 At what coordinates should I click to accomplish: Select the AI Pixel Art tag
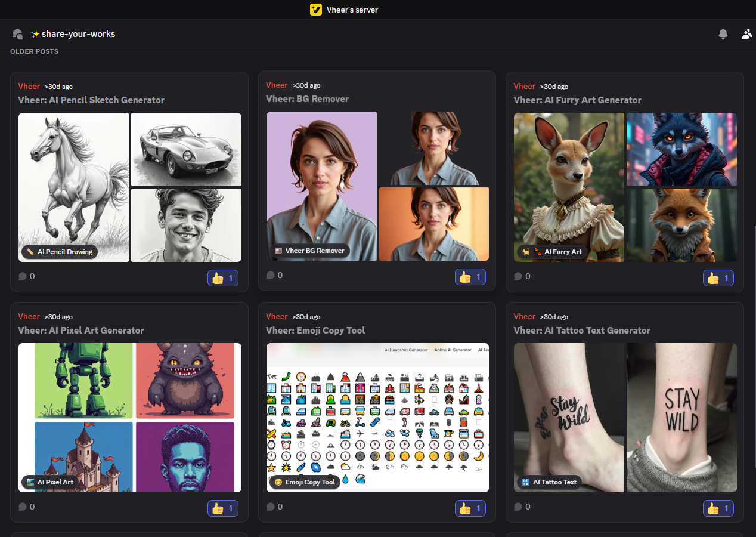(50, 482)
